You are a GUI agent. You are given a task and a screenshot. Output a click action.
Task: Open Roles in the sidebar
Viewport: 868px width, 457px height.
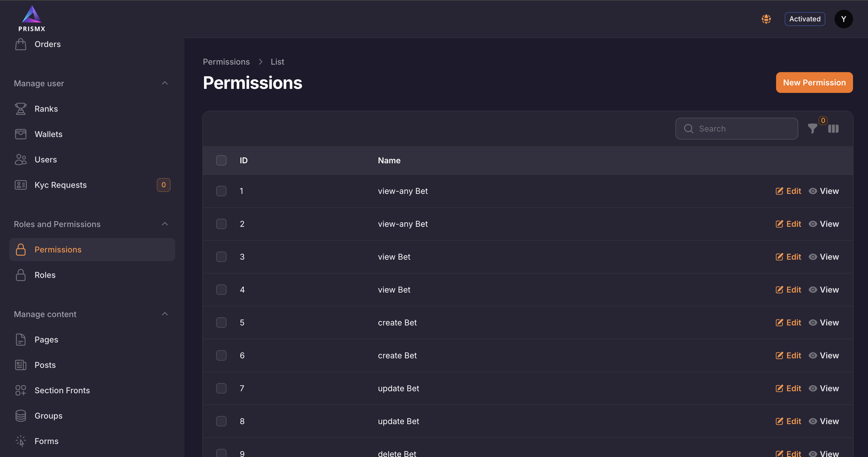tap(45, 275)
